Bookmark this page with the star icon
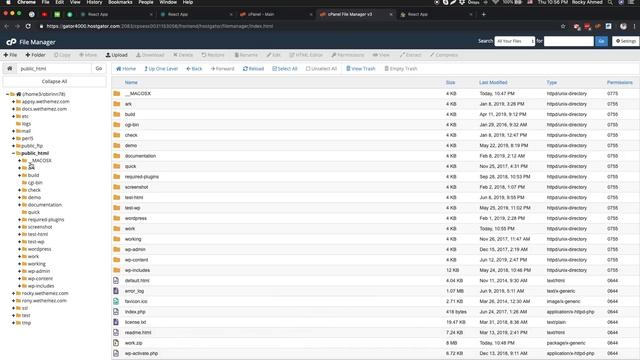Viewport: 640px width, 360px height. pos(563,26)
